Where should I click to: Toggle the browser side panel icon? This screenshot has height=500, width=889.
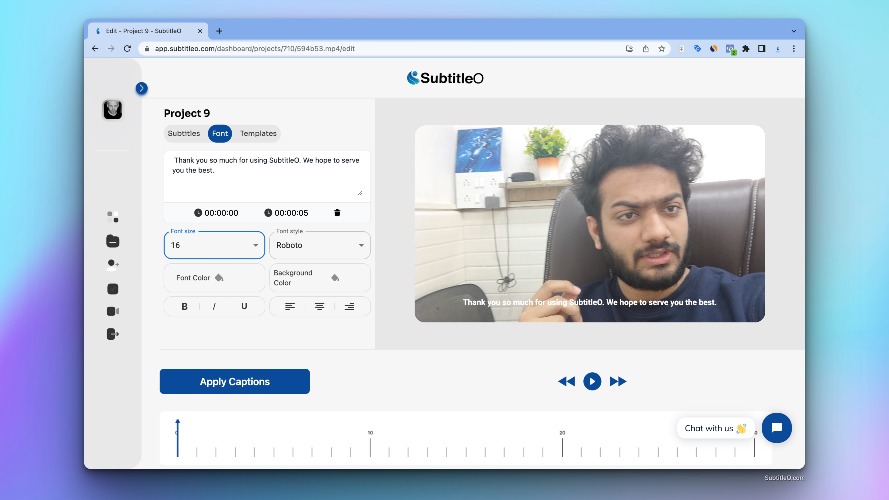coord(762,49)
